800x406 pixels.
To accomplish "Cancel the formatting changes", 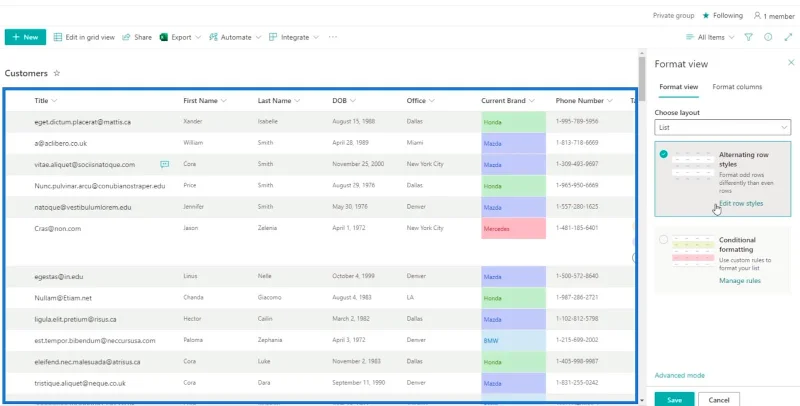I will click(x=718, y=400).
